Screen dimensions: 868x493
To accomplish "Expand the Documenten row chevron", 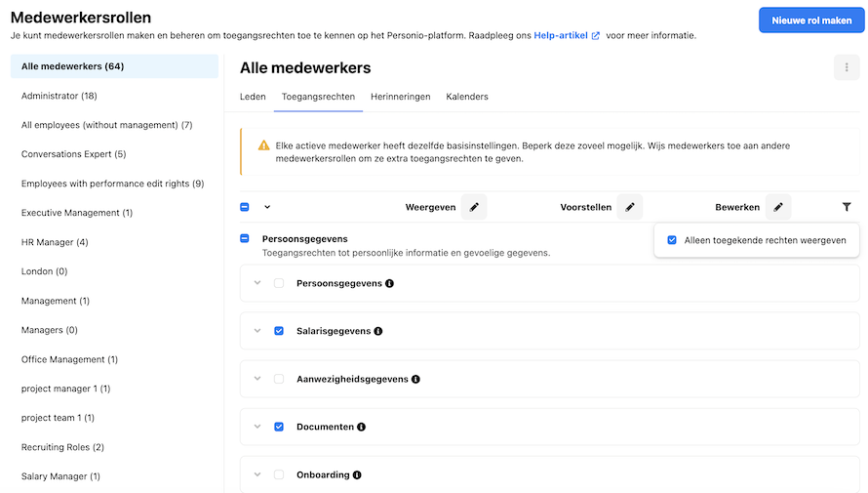I will click(257, 427).
